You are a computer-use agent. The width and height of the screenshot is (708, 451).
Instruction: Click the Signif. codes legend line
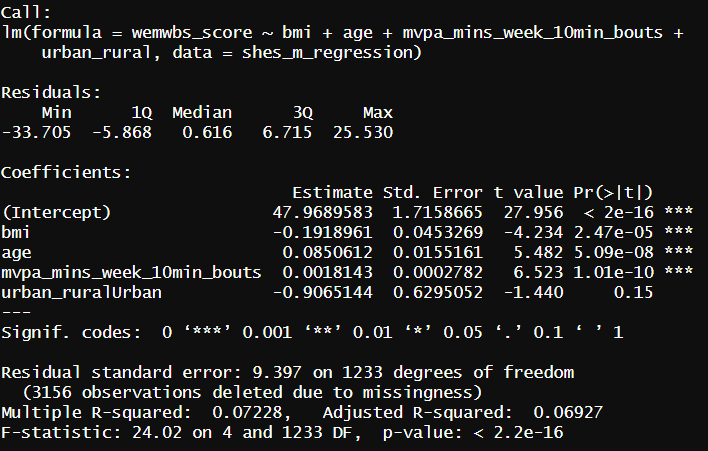pyautogui.click(x=312, y=332)
